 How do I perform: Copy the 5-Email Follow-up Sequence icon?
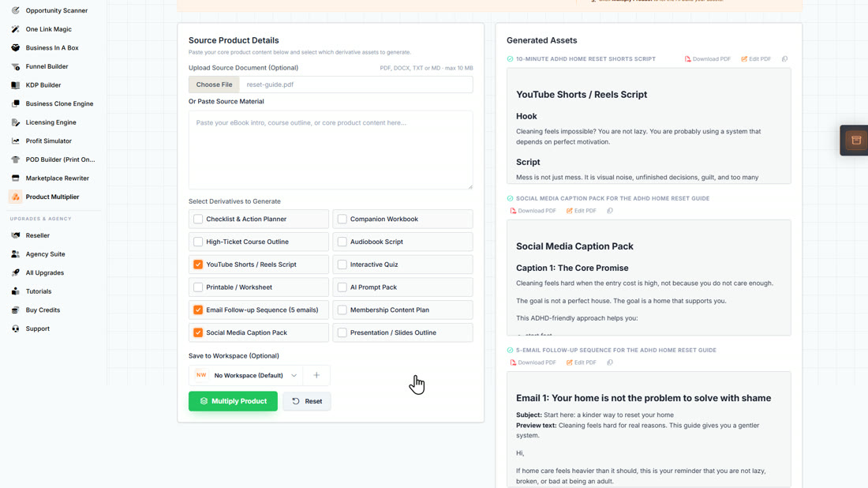tap(609, 362)
